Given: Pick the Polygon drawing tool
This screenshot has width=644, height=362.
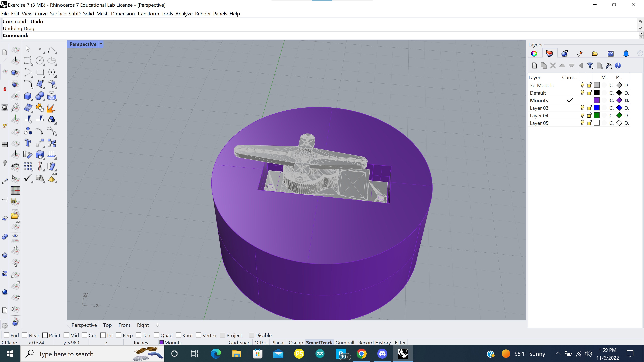Looking at the screenshot, I should [52, 72].
